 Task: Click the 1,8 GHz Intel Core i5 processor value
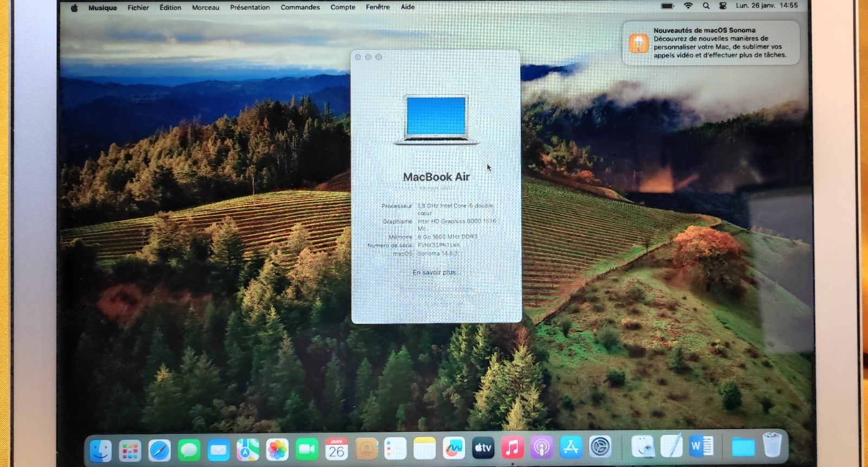point(455,209)
